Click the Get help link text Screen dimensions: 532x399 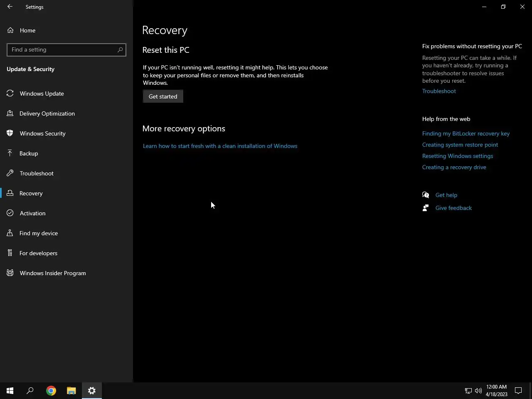tap(446, 195)
